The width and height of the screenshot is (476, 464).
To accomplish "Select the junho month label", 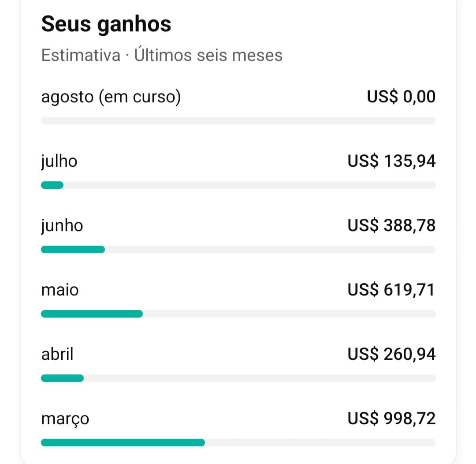I will 62,226.
